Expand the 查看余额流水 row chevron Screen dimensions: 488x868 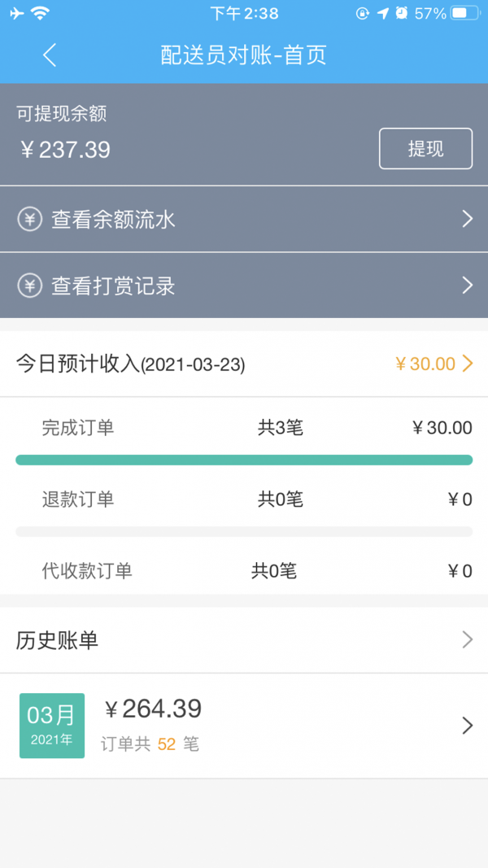(x=466, y=219)
